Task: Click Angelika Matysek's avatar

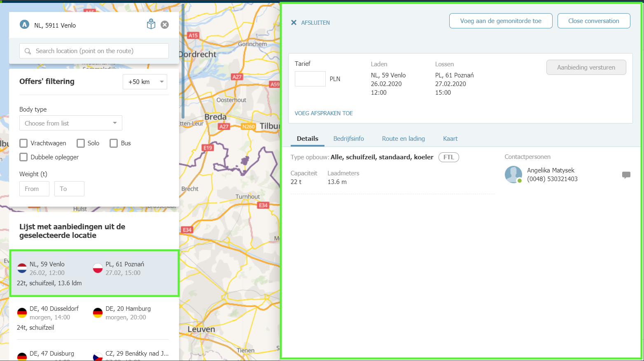Action: coord(513,175)
